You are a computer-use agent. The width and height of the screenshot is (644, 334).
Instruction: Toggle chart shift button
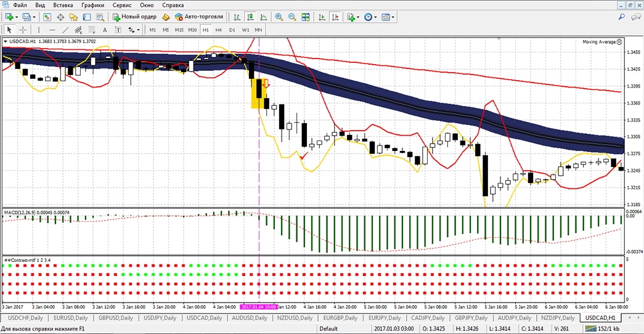335,17
